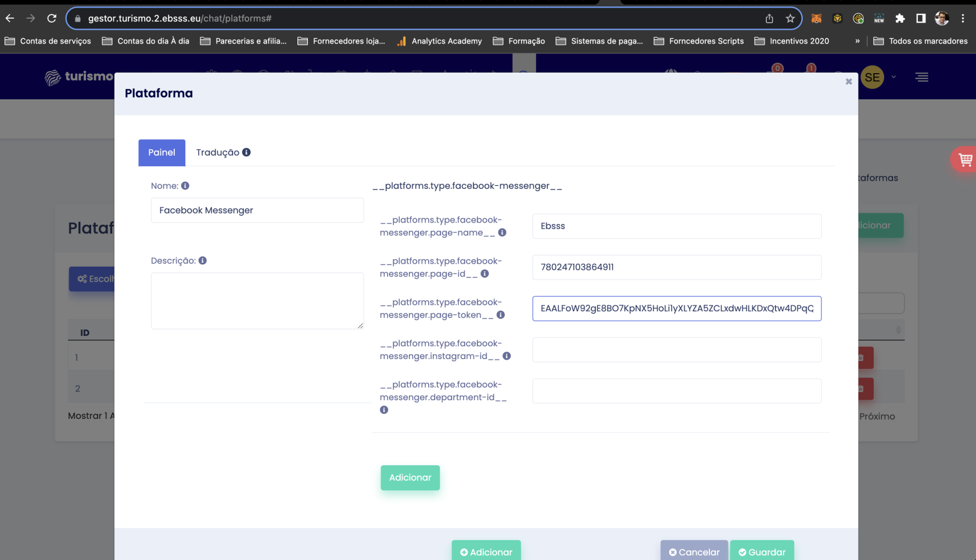Click the forward navigation arrow

point(31,19)
